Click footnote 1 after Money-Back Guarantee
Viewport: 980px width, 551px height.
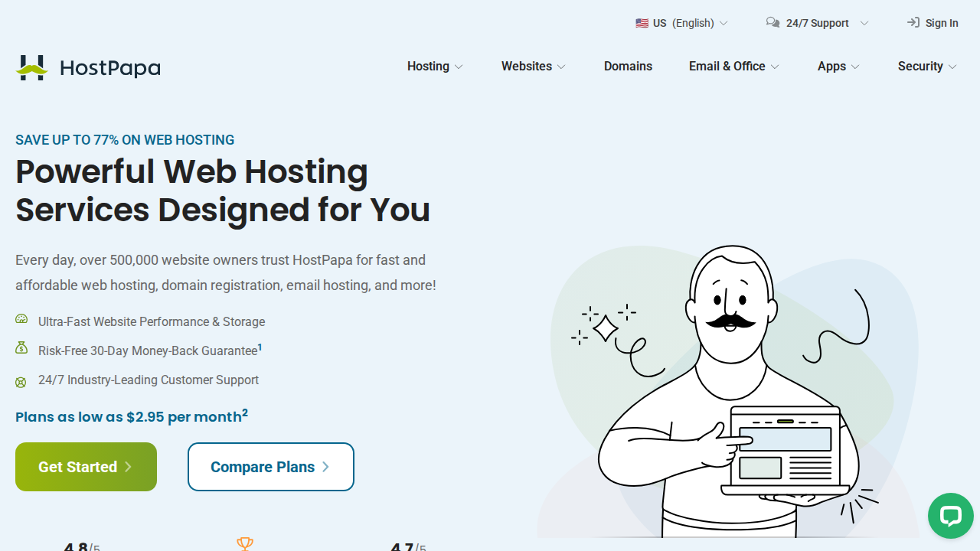(260, 347)
